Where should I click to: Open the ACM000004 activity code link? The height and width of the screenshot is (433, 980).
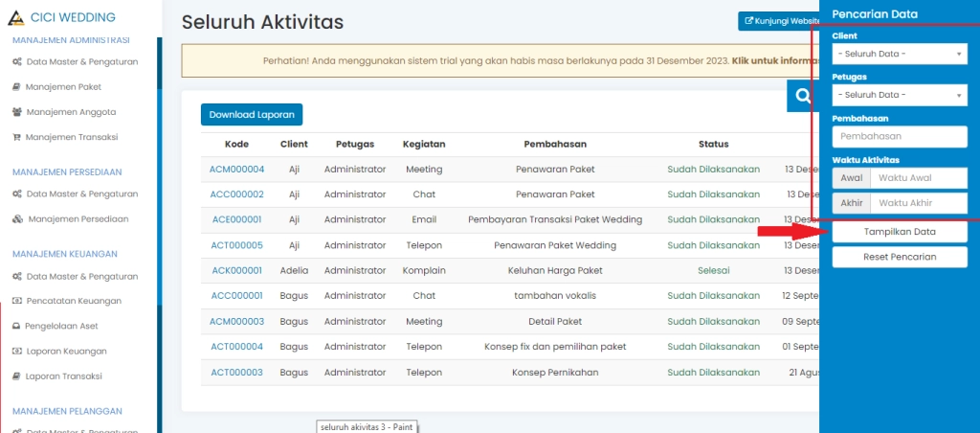tap(236, 170)
